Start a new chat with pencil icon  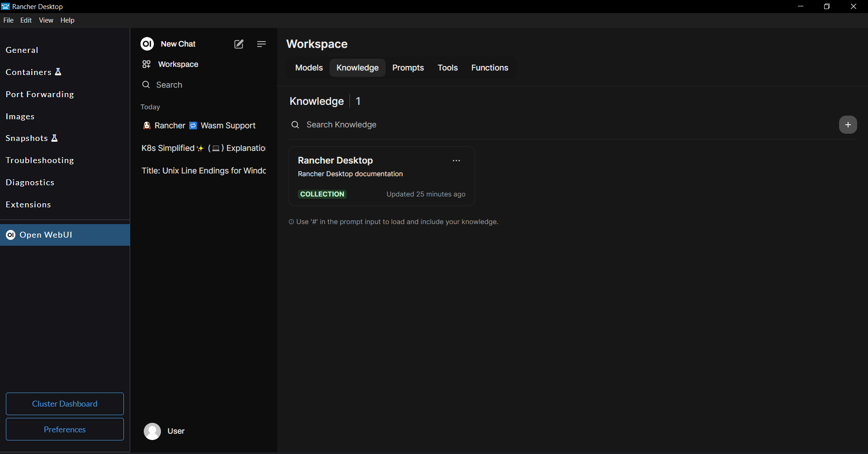tap(239, 44)
